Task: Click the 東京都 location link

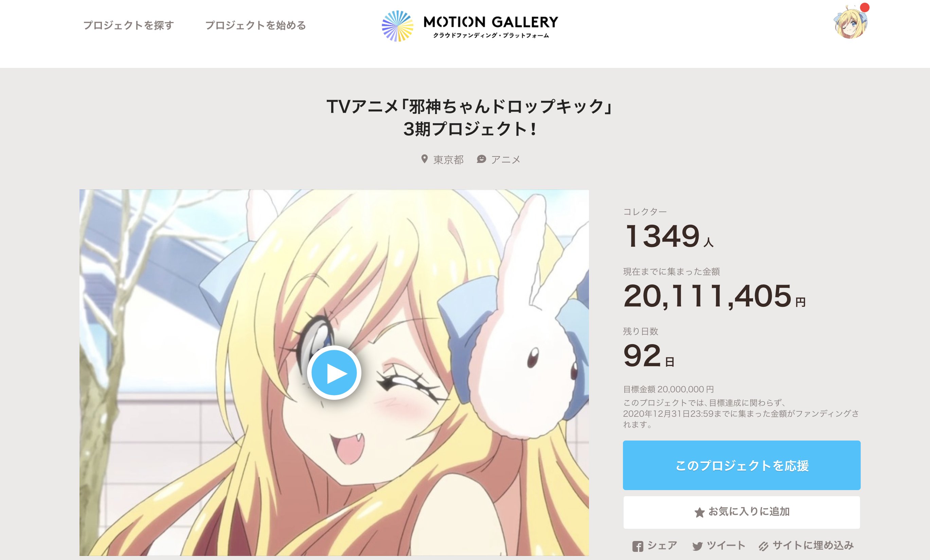Action: click(448, 160)
